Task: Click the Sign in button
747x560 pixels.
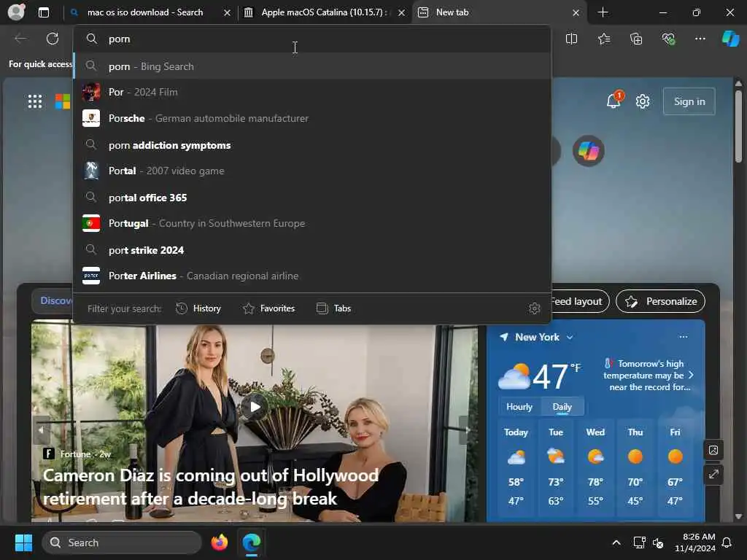Action: (x=689, y=101)
